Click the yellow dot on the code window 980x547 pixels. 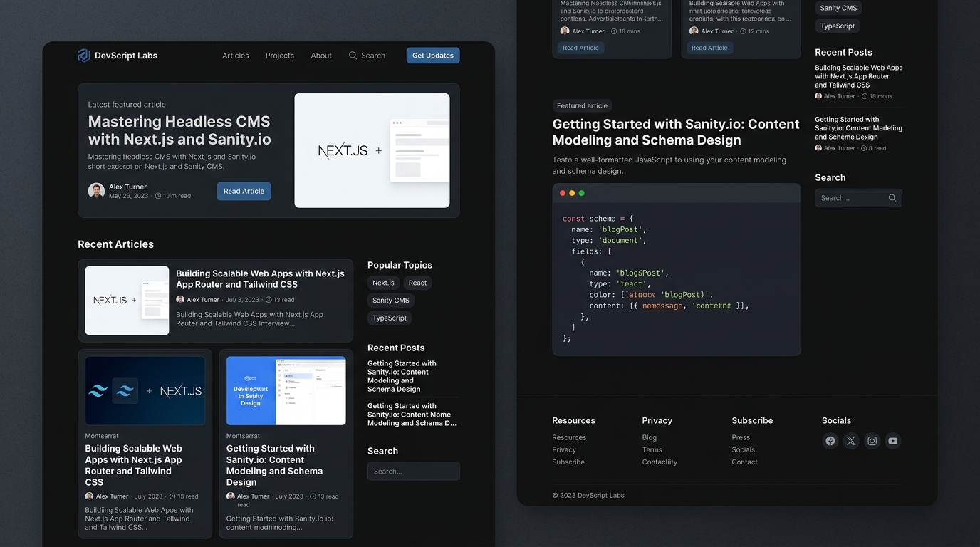click(572, 193)
